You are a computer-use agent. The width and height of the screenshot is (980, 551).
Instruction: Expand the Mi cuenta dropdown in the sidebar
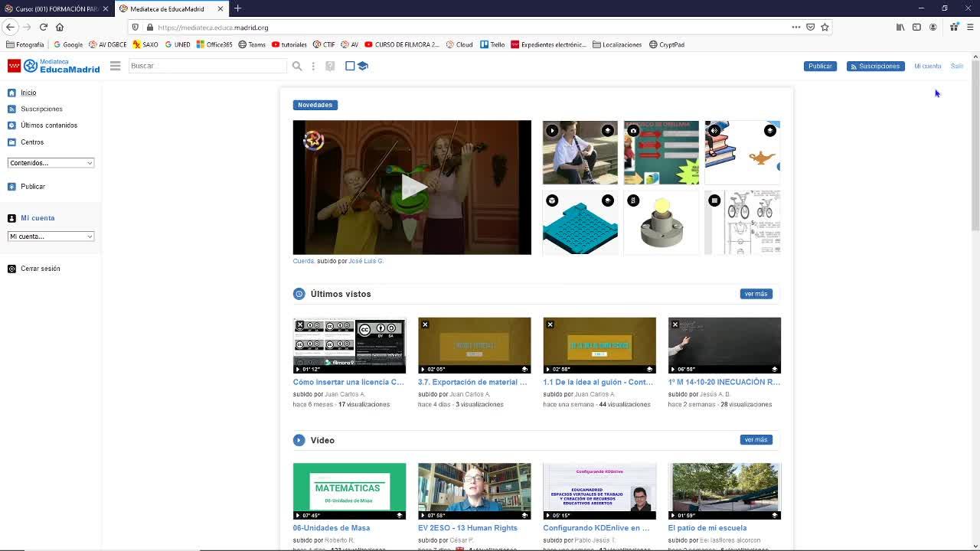tap(51, 236)
